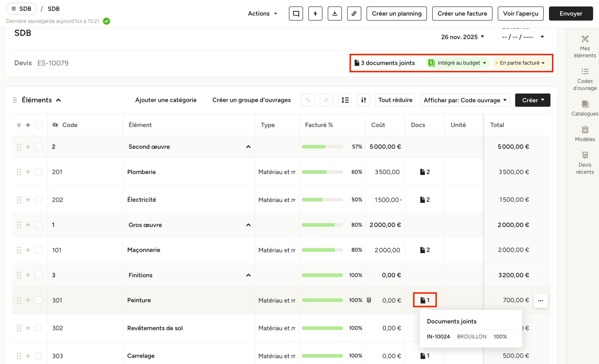This screenshot has height=364, width=599.
Task: Open the En partie facturé status dropdown
Action: pyautogui.click(x=521, y=63)
